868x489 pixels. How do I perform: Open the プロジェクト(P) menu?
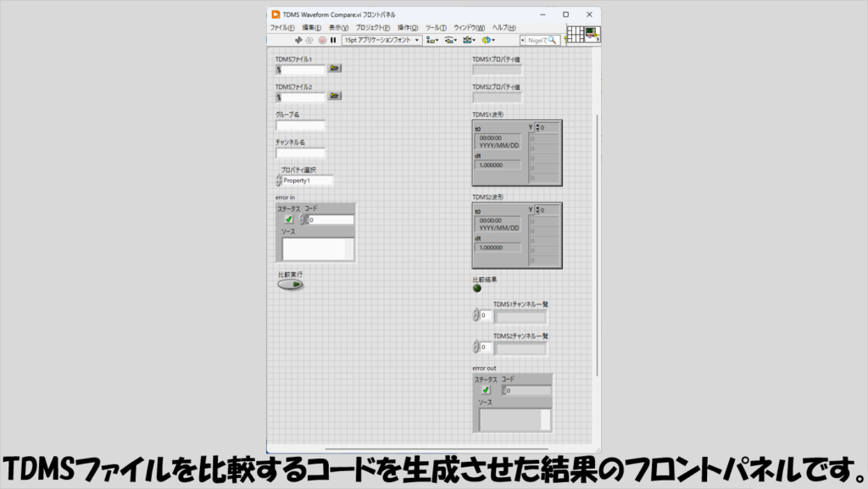(x=373, y=28)
